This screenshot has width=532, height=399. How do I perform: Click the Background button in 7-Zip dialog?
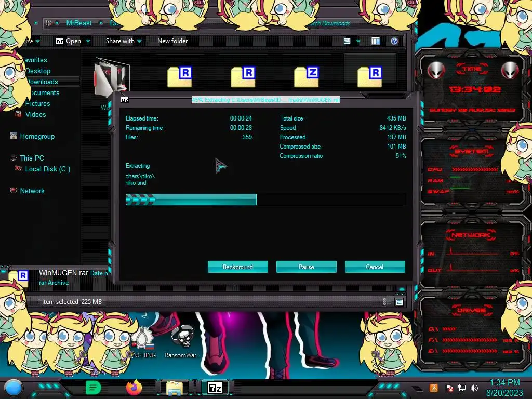tap(238, 267)
